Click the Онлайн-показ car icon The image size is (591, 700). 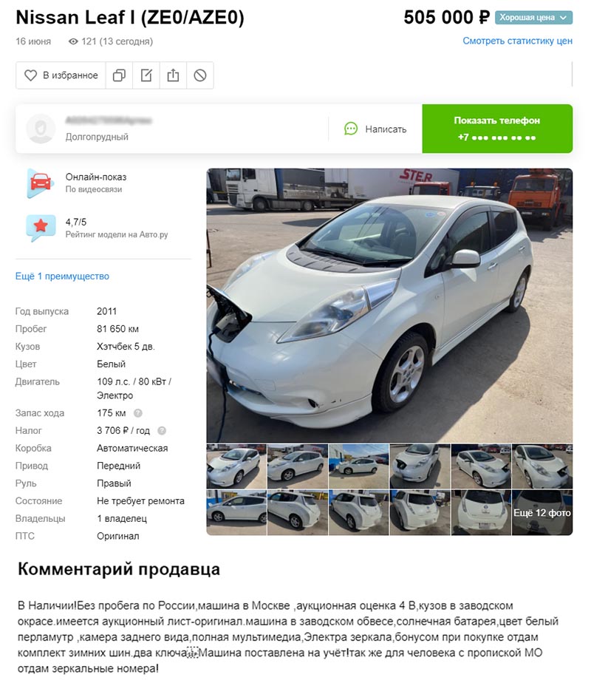(41, 183)
